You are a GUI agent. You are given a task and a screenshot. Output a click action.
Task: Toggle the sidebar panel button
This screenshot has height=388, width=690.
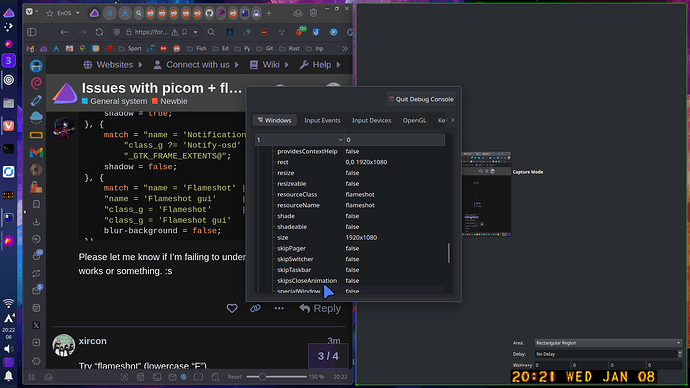tap(32, 32)
